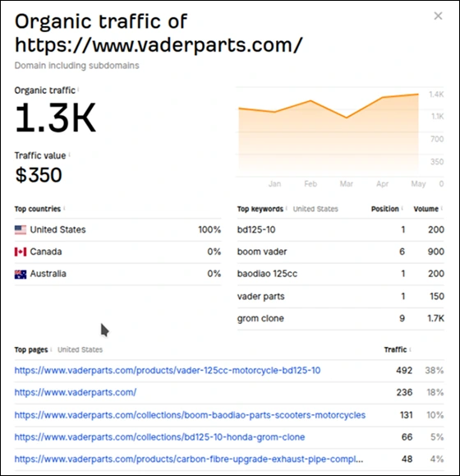Click the $350 traffic value
The image size is (460, 476).
pos(39,175)
